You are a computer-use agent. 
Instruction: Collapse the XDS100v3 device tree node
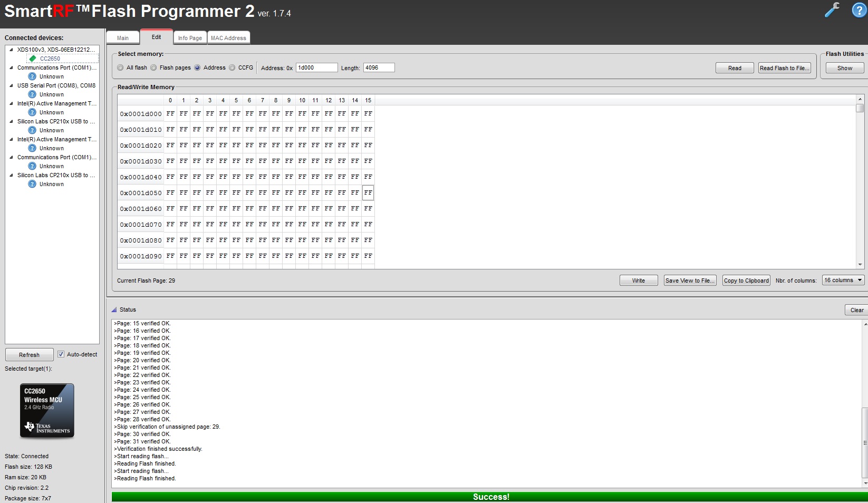point(12,50)
